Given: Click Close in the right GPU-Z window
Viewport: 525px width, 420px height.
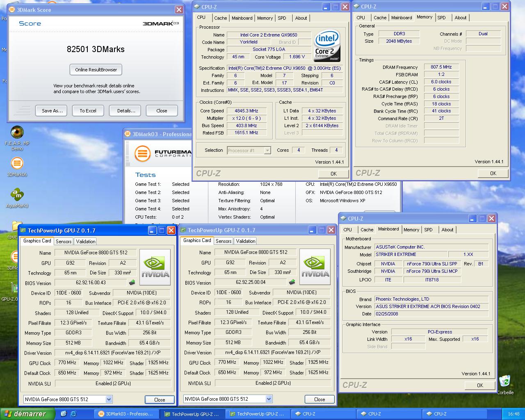Looking at the screenshot, I should [320, 399].
